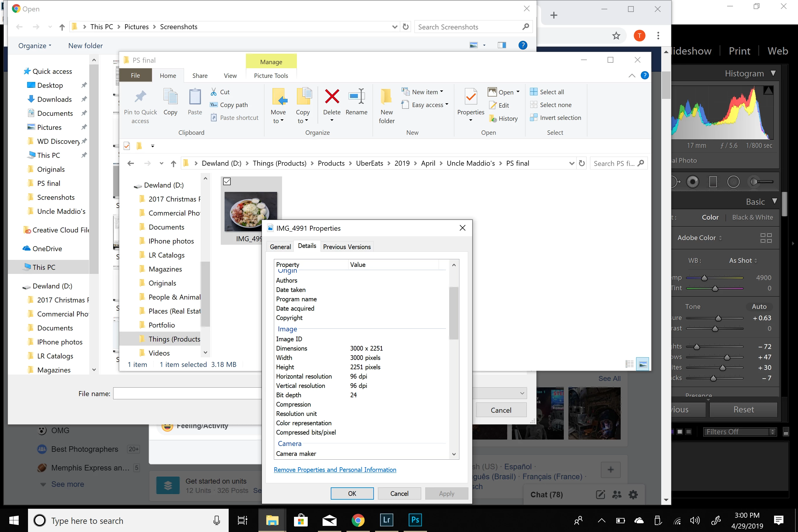Click the Rename icon in the ribbon
Screen dimensions: 798x532
[356, 97]
